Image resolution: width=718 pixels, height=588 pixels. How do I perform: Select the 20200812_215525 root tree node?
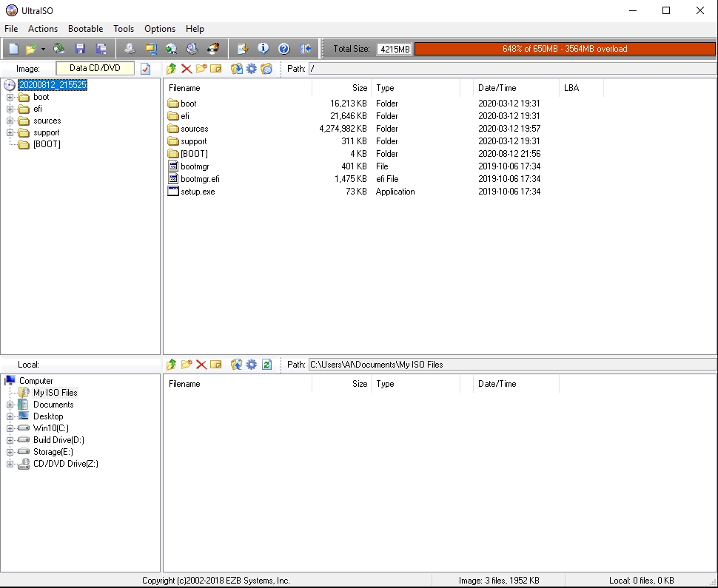pyautogui.click(x=53, y=84)
